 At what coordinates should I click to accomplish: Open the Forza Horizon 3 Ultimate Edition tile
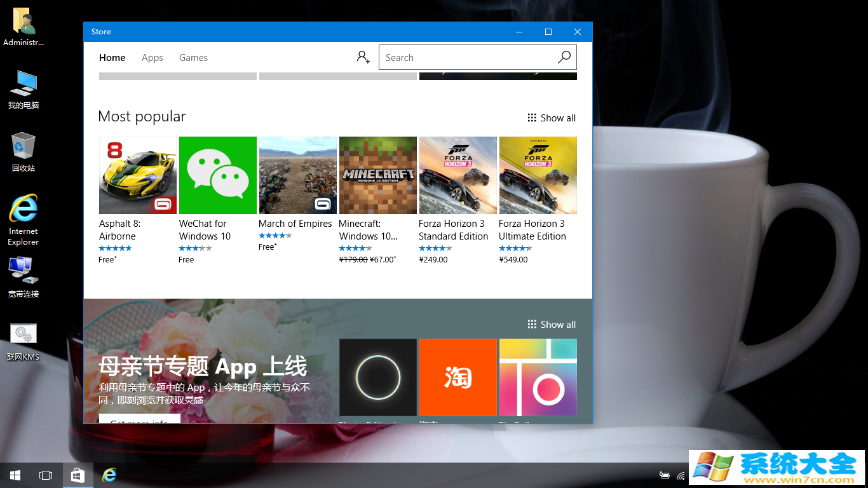pos(538,175)
